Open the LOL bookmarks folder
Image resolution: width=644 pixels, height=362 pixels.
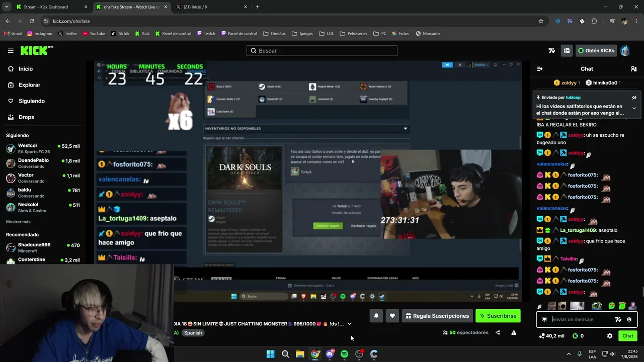(327, 34)
